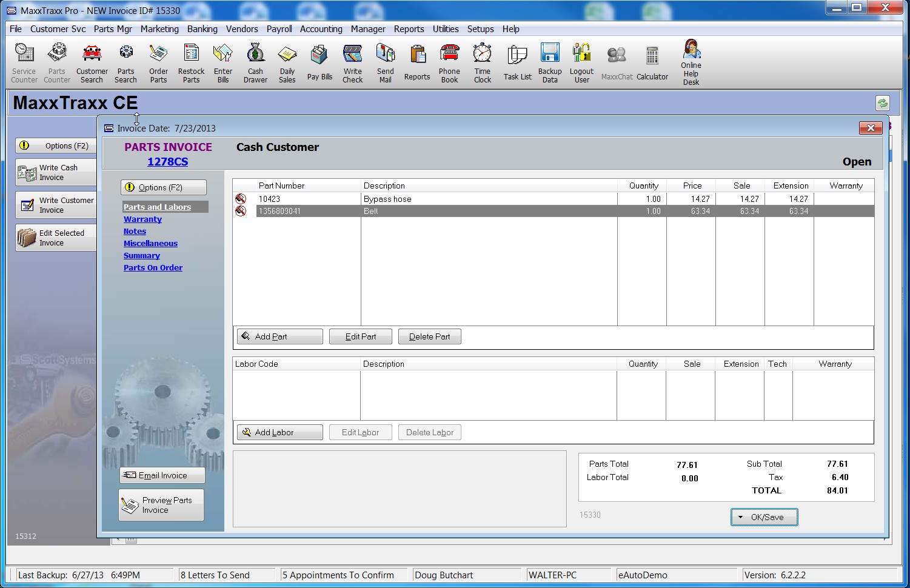Go to the Warranty section link
Screen dimensions: 910x588
point(142,219)
